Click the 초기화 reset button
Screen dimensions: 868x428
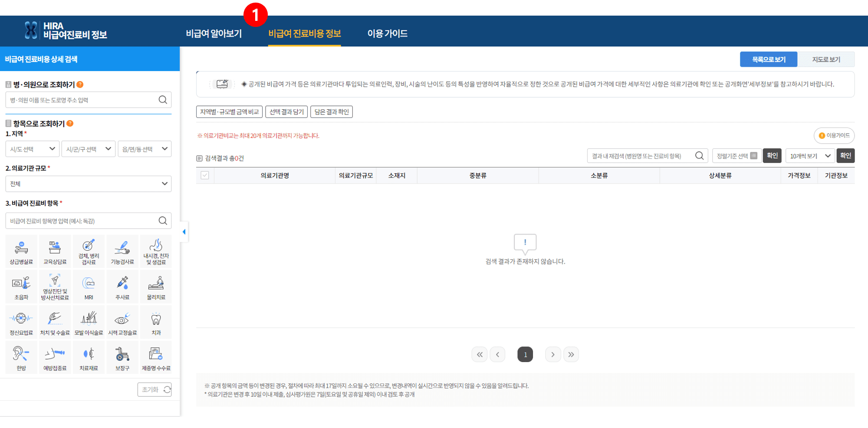pyautogui.click(x=154, y=389)
